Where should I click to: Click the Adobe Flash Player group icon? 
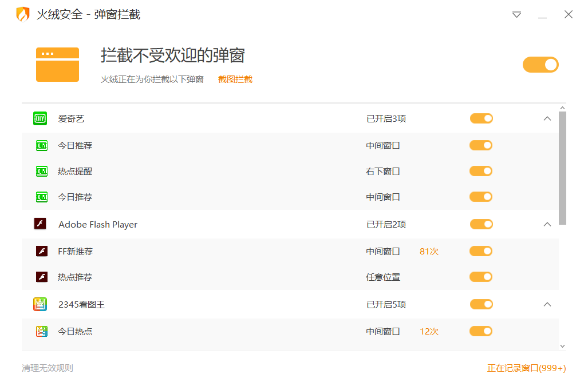(x=40, y=224)
